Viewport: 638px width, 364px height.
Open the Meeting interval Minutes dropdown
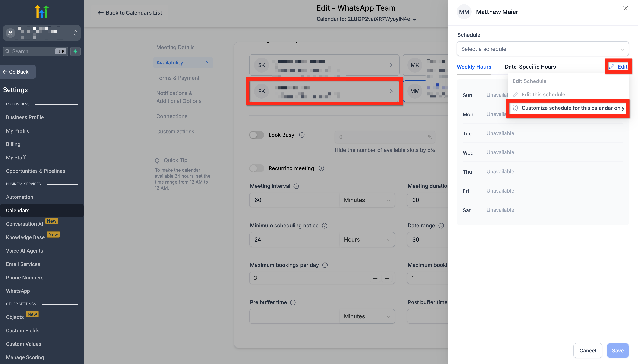[367, 200]
